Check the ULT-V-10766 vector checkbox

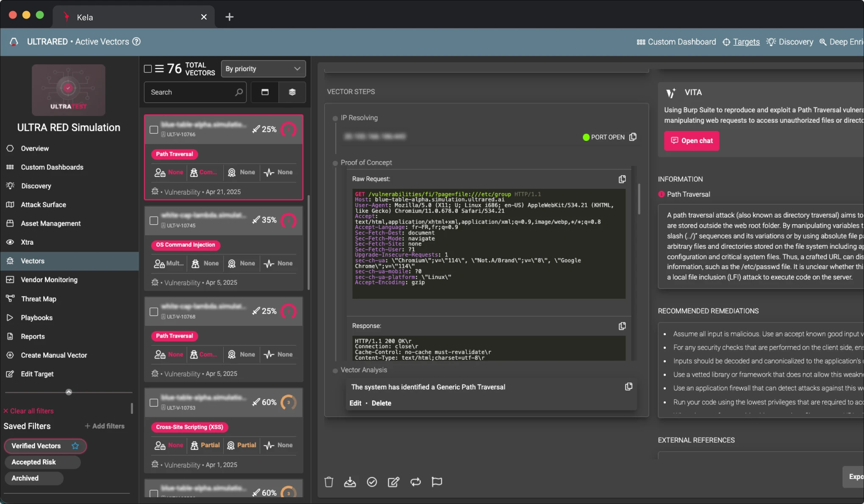coord(154,129)
